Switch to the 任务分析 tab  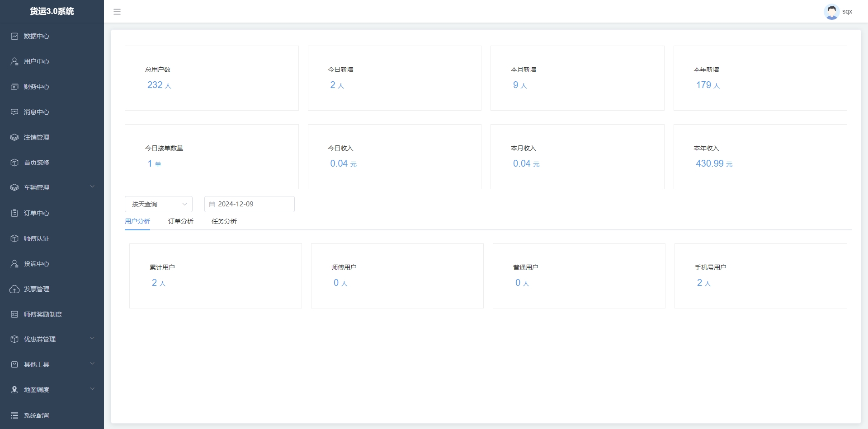point(224,221)
